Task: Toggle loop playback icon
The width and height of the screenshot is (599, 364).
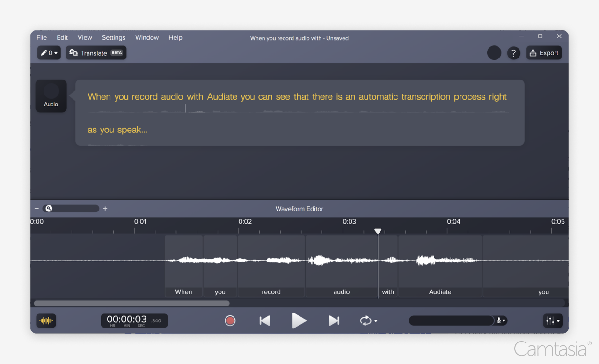Action: [365, 320]
